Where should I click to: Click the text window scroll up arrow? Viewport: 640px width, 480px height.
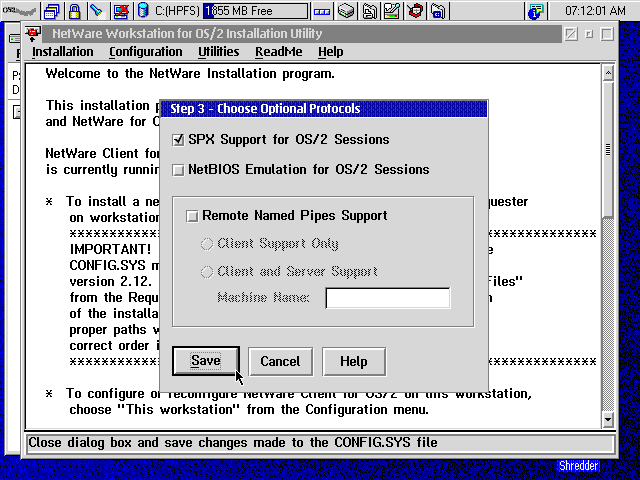pyautogui.click(x=608, y=73)
